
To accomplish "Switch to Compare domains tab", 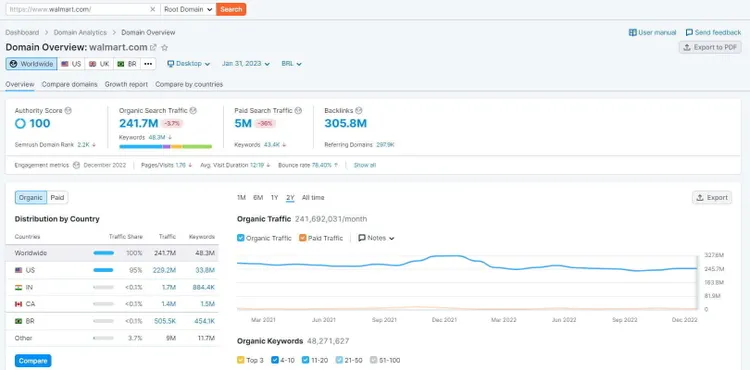I will tap(69, 84).
